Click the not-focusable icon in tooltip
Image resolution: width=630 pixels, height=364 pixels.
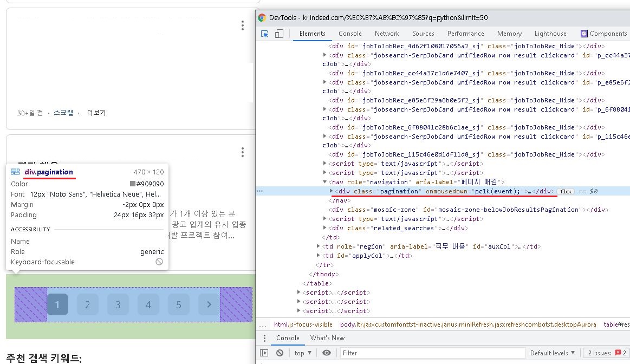[159, 262]
